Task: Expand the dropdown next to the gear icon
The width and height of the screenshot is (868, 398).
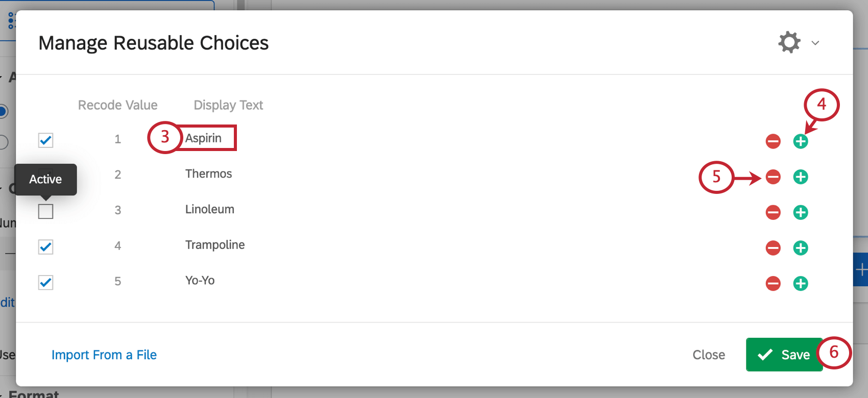Action: pyautogui.click(x=815, y=43)
